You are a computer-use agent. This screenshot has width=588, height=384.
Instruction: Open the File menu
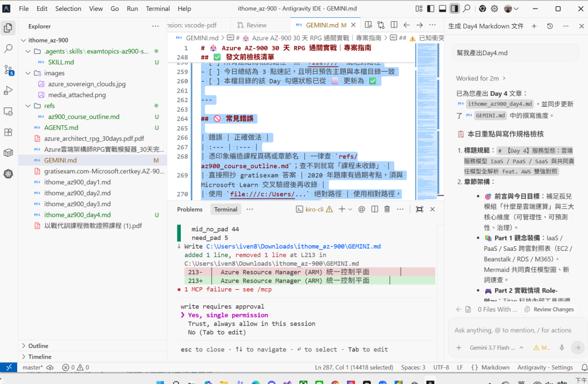point(24,9)
